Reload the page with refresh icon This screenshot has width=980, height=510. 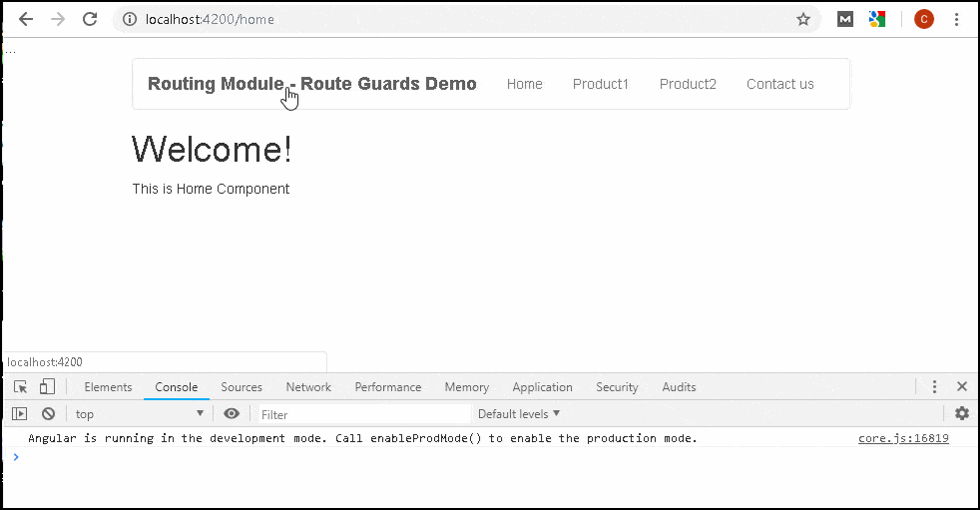click(x=90, y=19)
